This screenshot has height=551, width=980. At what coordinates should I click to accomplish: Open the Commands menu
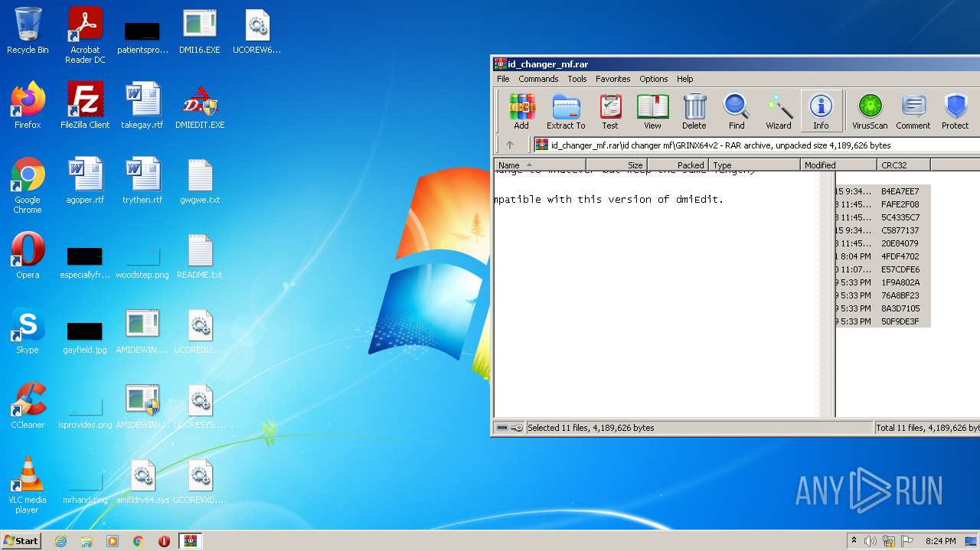coord(538,79)
